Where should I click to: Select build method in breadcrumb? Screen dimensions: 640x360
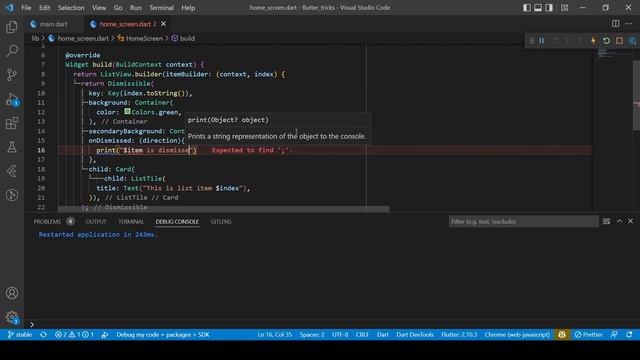pyautogui.click(x=187, y=38)
